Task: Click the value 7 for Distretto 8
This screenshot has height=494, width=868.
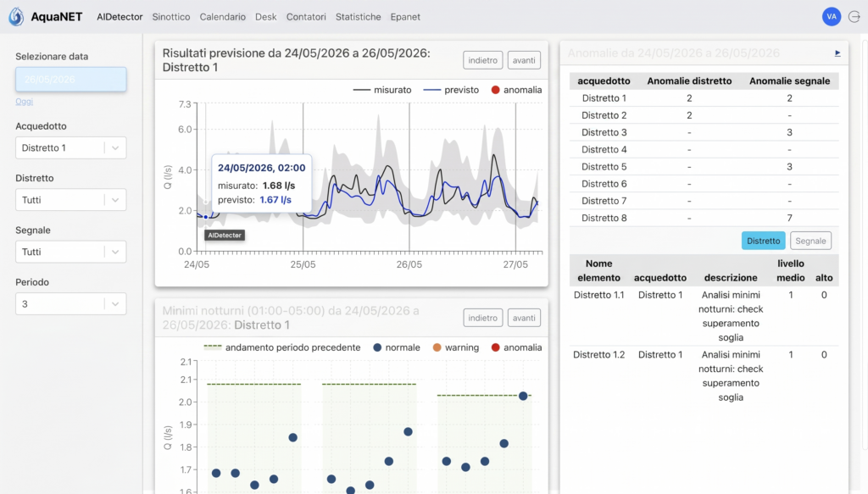Action: (x=789, y=218)
